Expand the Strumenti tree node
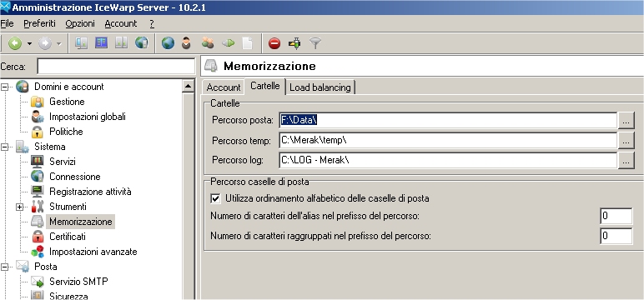 click(20, 207)
